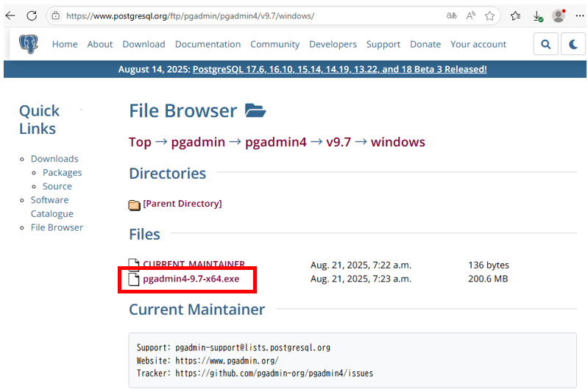Go to pgadmin4 breadcrumb link

tap(276, 142)
